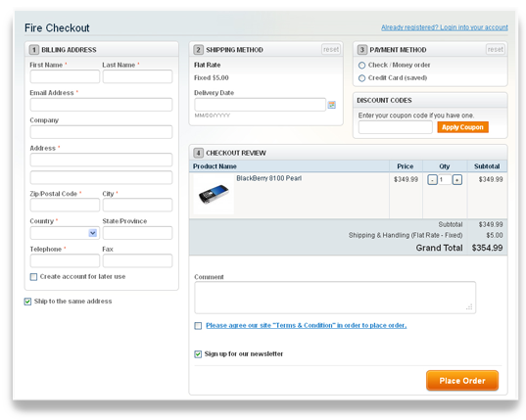Click the Place Order button

462,381
